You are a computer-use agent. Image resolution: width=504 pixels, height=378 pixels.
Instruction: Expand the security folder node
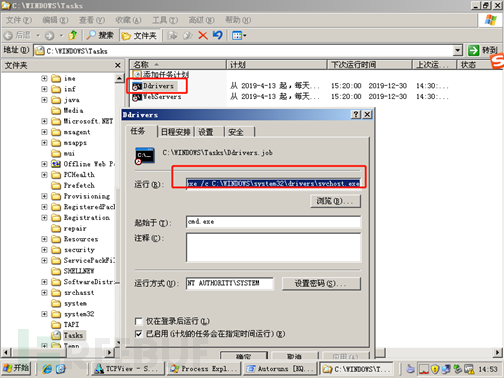point(44,250)
